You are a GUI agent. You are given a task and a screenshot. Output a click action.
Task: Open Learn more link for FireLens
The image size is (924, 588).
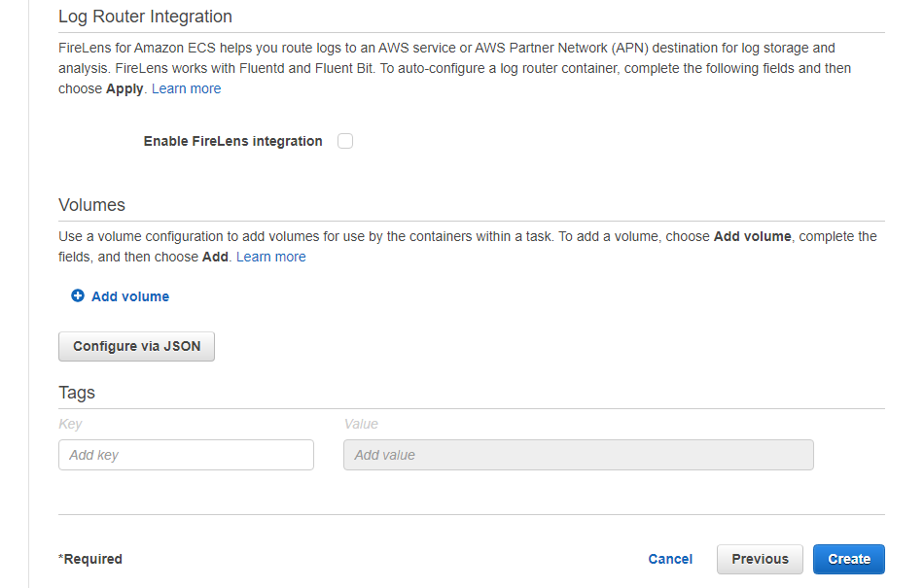186,88
